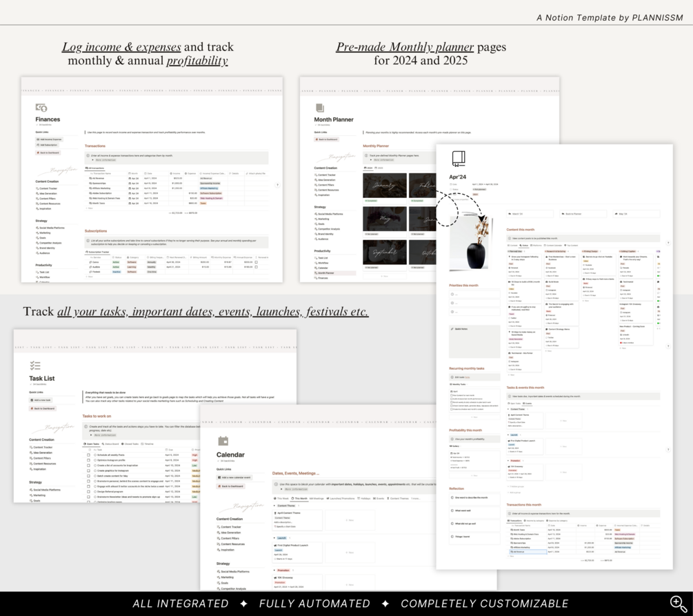Toggle renewal checkbox in Canva subscription row

click(257, 262)
